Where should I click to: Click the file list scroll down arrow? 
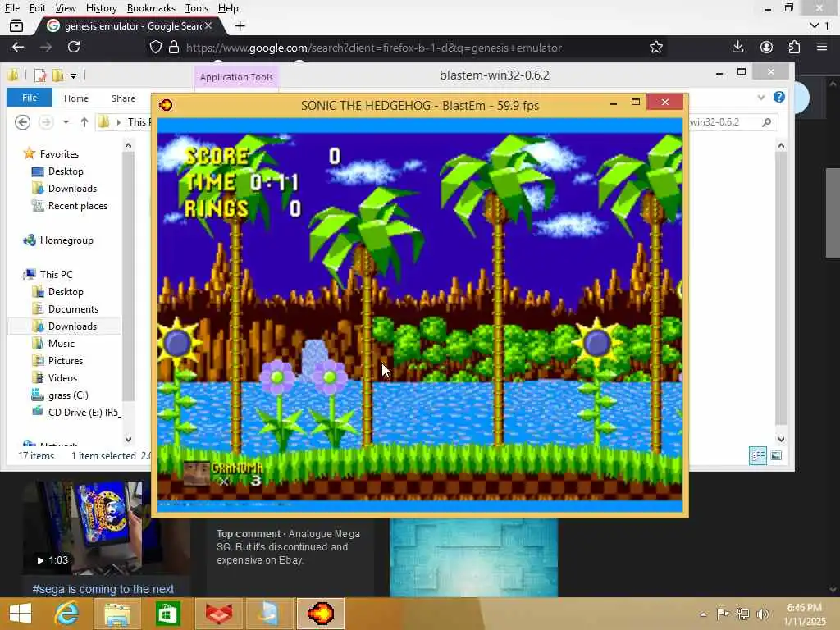(x=781, y=440)
